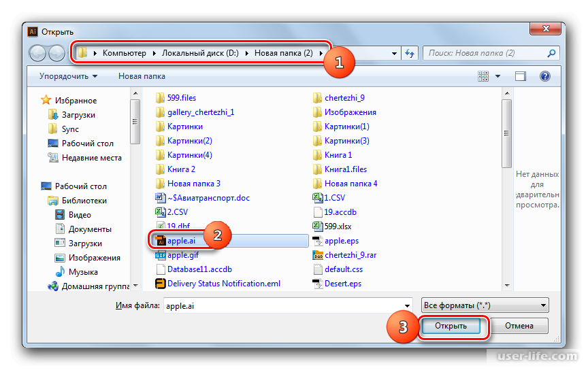Click Новая папка (2) in the breadcrumb
Image resolution: width=588 pixels, height=370 pixels.
[284, 53]
